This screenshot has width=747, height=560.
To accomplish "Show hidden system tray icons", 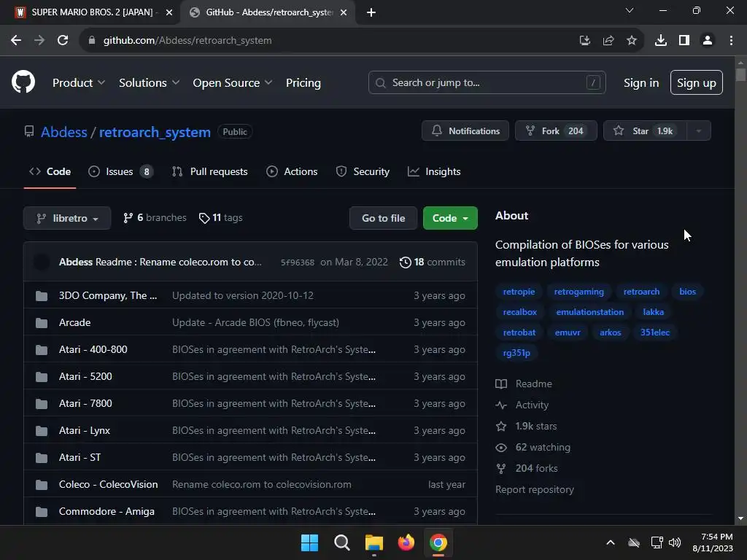I will 611,542.
